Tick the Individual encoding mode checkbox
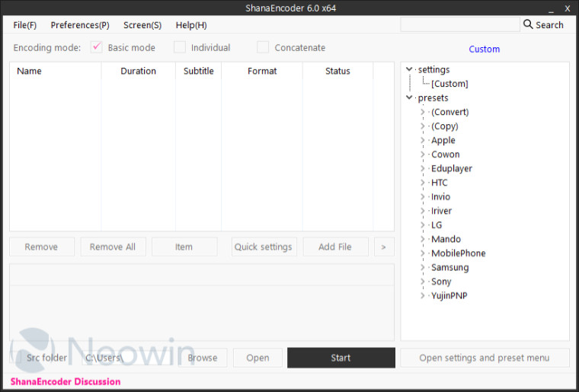Screen dimensions: 579x392 pyautogui.click(x=180, y=47)
